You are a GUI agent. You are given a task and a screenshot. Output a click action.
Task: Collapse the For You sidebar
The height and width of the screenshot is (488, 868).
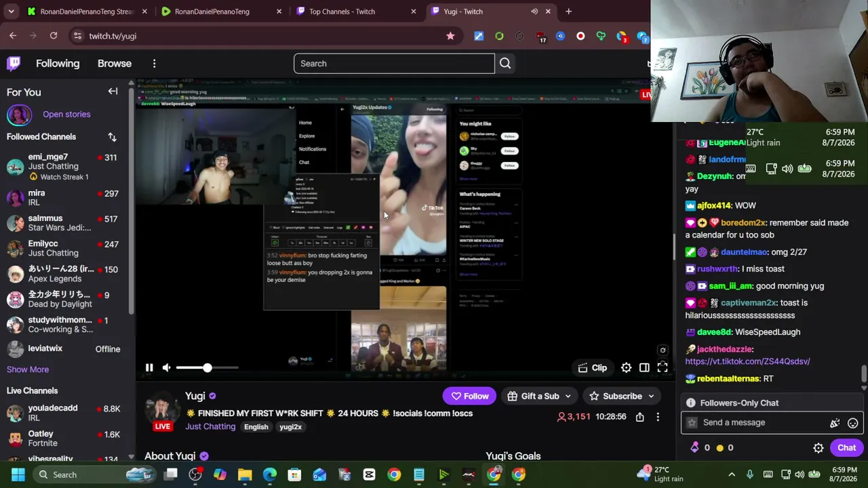pos(113,91)
